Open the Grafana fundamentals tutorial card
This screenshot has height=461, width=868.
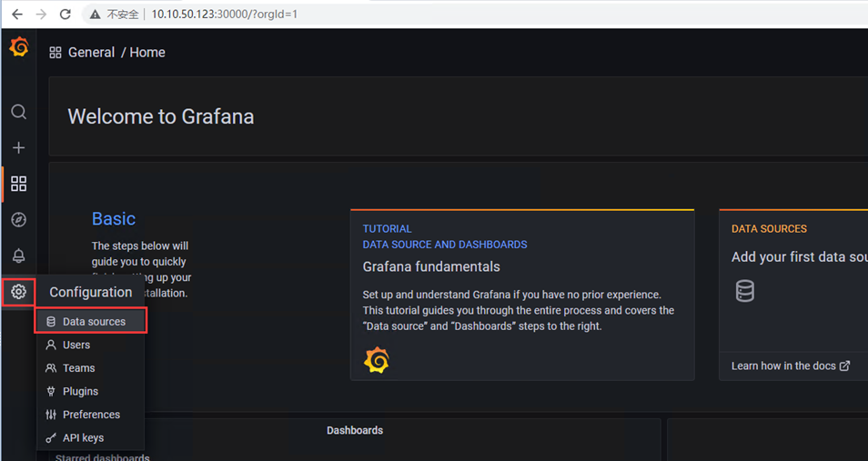(522, 295)
